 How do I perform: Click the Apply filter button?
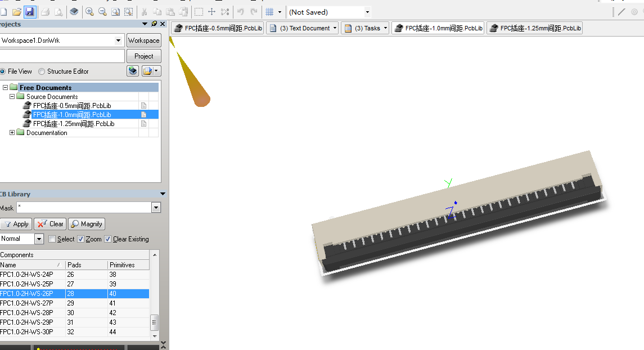(x=16, y=224)
